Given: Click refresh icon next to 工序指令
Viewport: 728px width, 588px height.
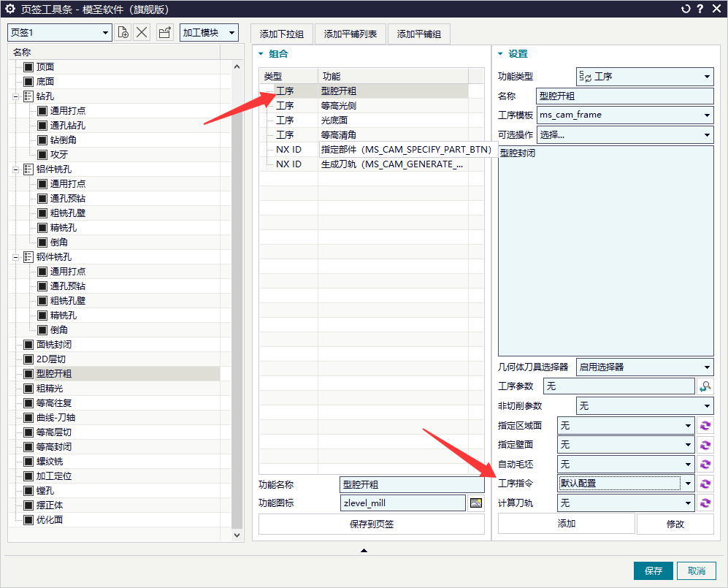Looking at the screenshot, I should 705,484.
